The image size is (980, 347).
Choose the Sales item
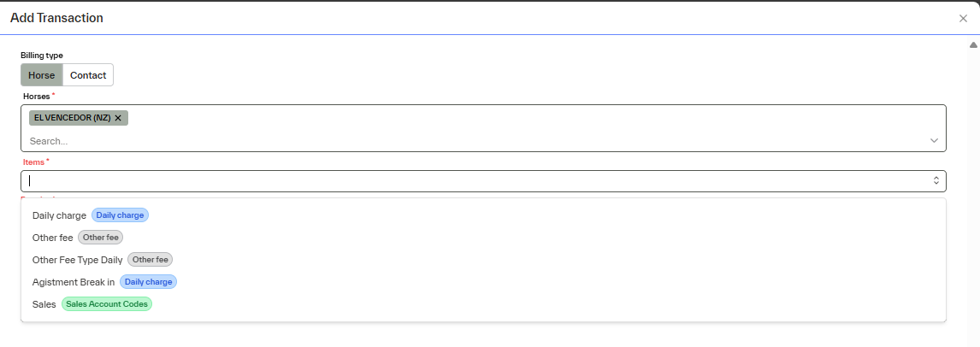pos(44,304)
